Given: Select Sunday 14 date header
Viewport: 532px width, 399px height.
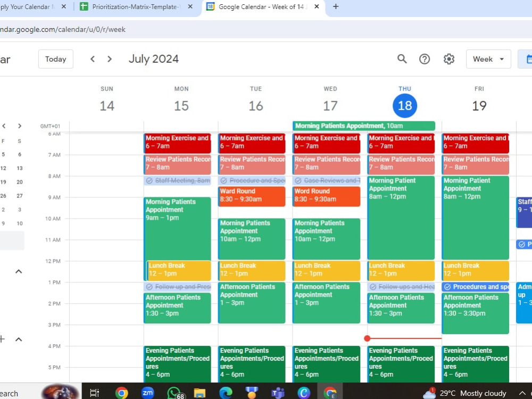Looking at the screenshot, I should tap(107, 106).
